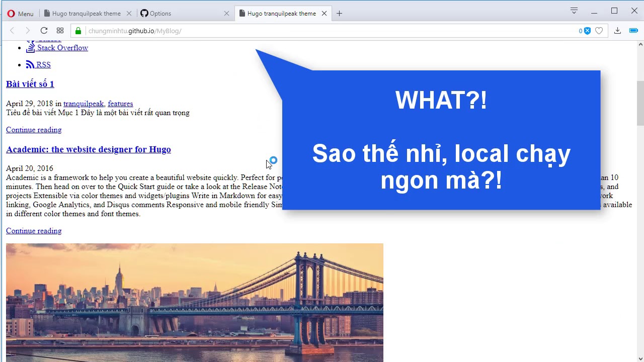644x362 pixels.
Task: Open the RSS feed link
Action: (43, 65)
